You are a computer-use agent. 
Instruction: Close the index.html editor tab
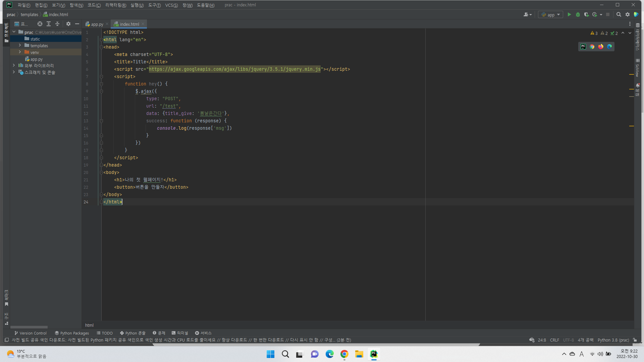tap(143, 24)
